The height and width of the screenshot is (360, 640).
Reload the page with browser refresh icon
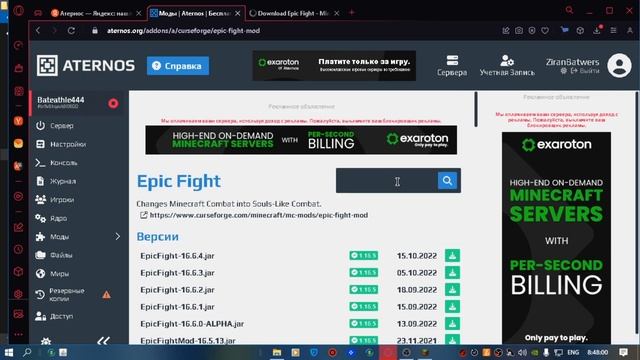click(71, 31)
